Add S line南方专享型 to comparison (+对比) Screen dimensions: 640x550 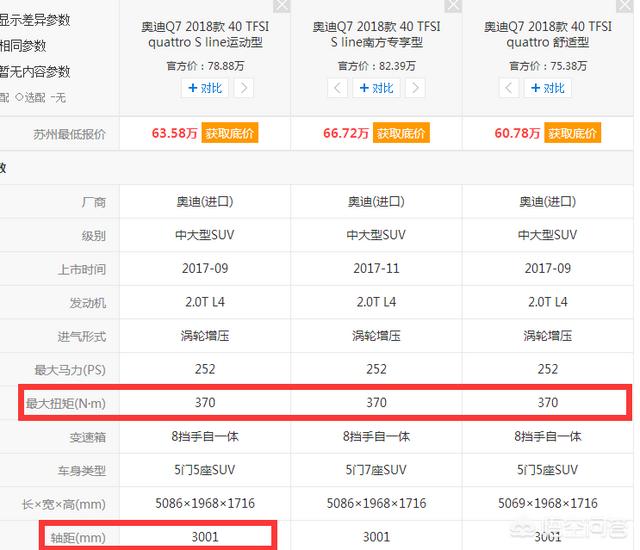point(376,88)
